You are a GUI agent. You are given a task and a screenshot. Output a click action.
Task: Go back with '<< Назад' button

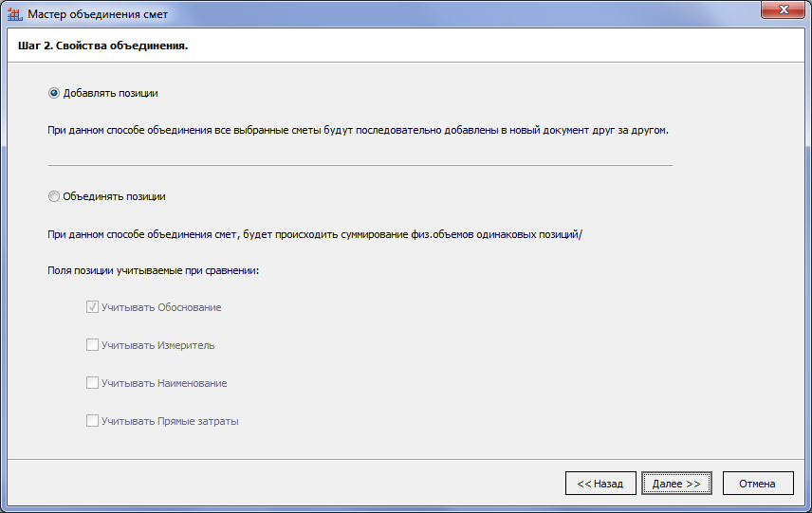(x=600, y=484)
